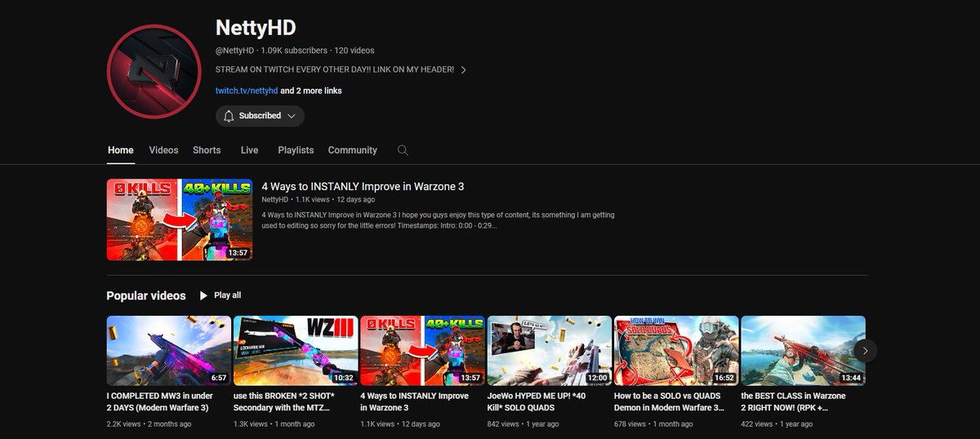Open featured video title '4 Ways to INSTANLY Improve'
Screen dimensions: 980x439
coord(363,186)
